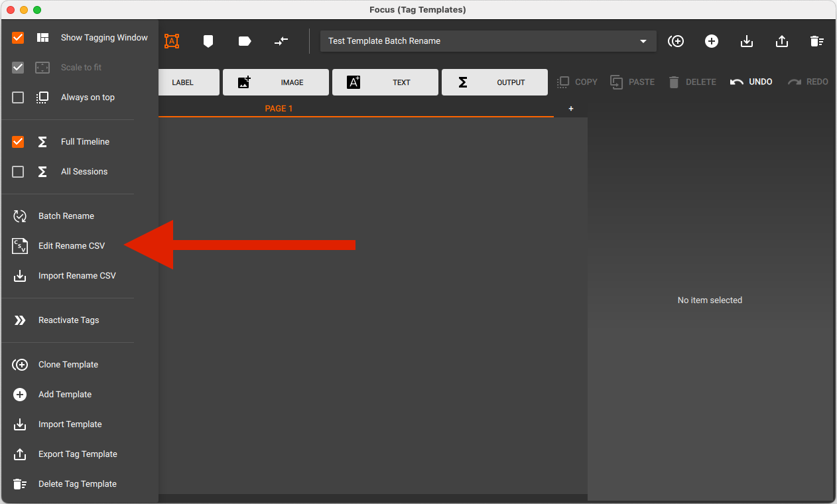Select the Batch Rename menu entry
Image resolution: width=837 pixels, height=504 pixels.
tap(66, 216)
